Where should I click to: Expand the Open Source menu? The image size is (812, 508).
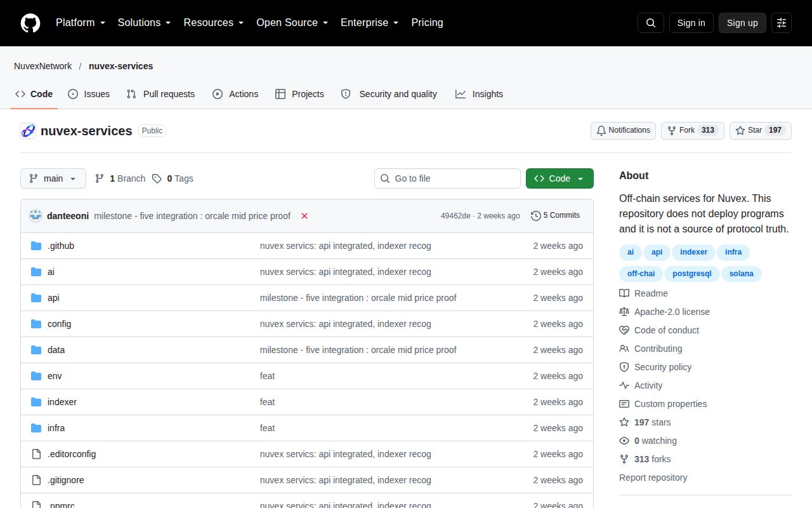(x=292, y=23)
